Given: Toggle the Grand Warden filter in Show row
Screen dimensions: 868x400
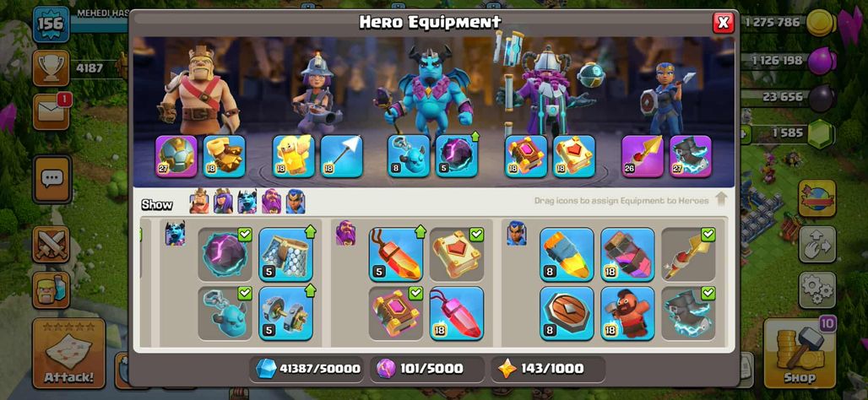Looking at the screenshot, I should point(271,202).
